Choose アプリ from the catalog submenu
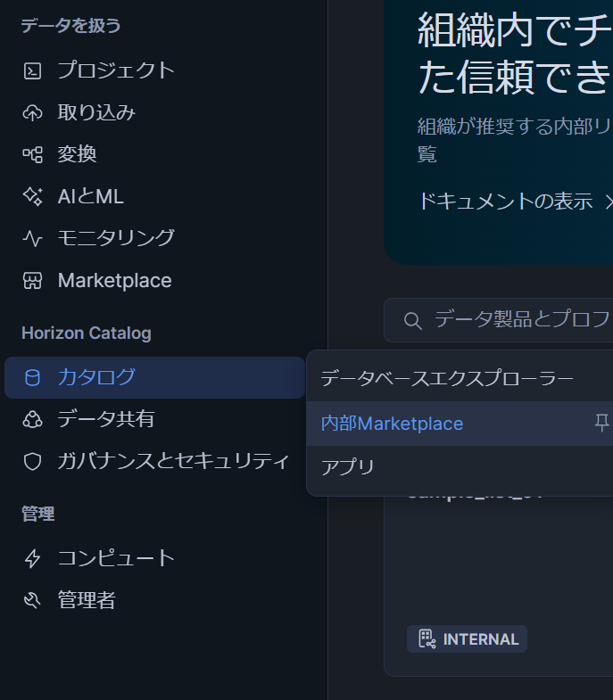Viewport: 613px width, 700px height. (x=348, y=466)
